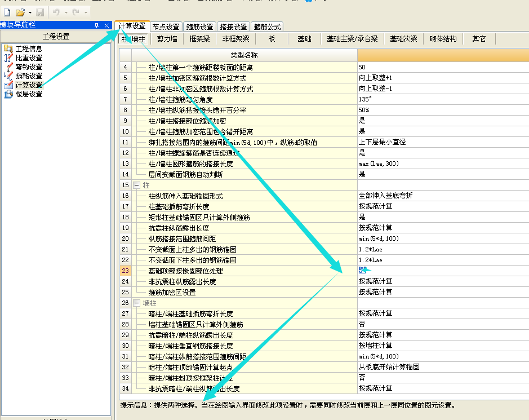Click the 类型名称 column header
The width and height of the screenshot is (529, 420).
pyautogui.click(x=245, y=55)
